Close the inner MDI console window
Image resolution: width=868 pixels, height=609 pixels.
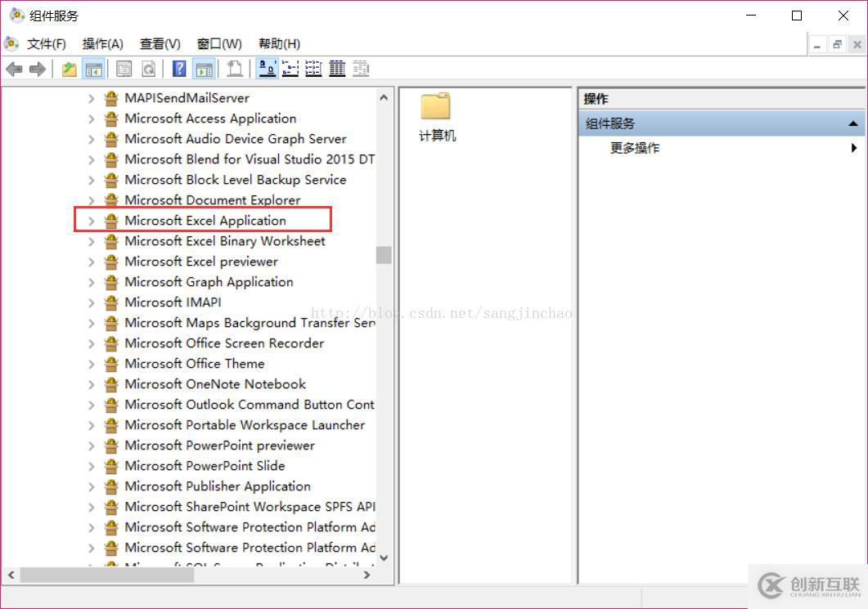[x=857, y=45]
